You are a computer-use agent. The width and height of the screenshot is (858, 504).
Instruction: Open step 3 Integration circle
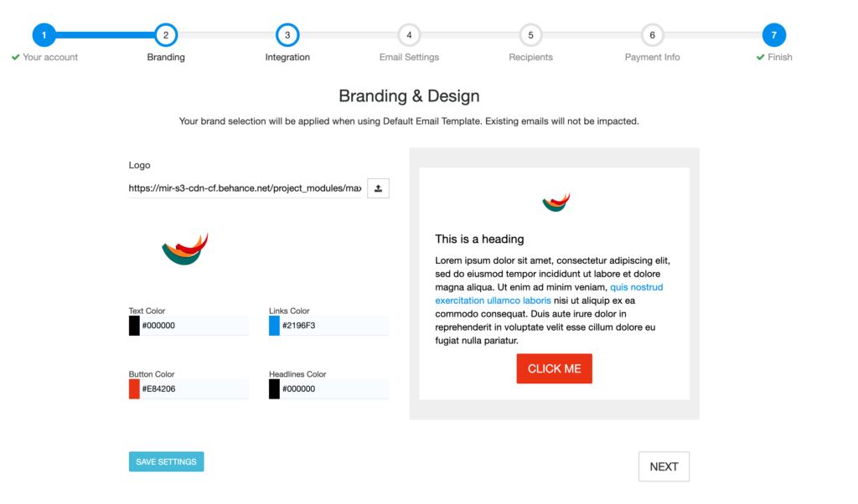tap(287, 35)
